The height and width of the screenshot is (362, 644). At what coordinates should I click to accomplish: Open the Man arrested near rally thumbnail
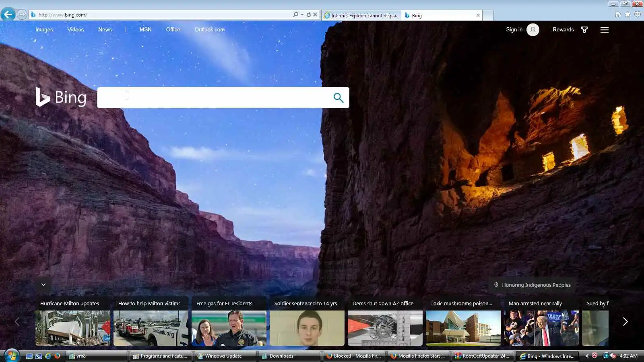pos(541,328)
